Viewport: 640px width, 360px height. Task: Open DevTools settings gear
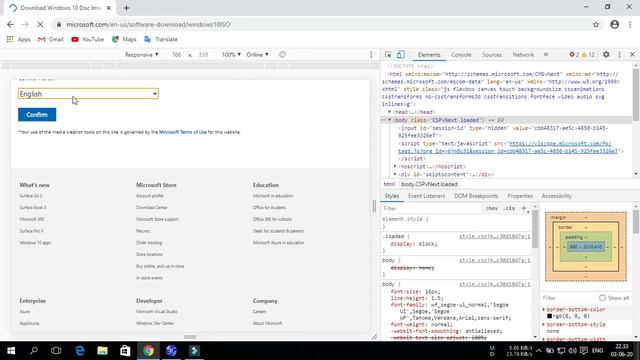coord(606,54)
